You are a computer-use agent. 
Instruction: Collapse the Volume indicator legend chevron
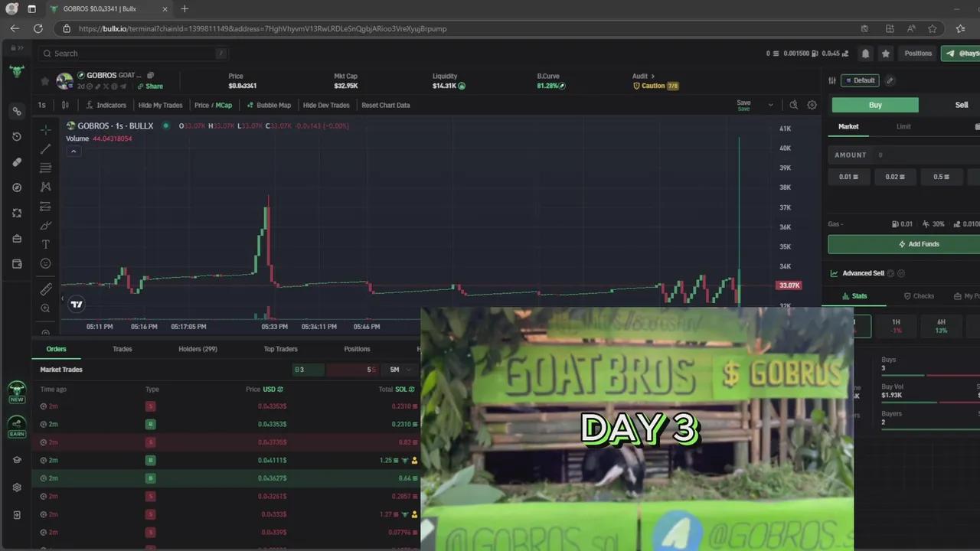[x=73, y=152]
